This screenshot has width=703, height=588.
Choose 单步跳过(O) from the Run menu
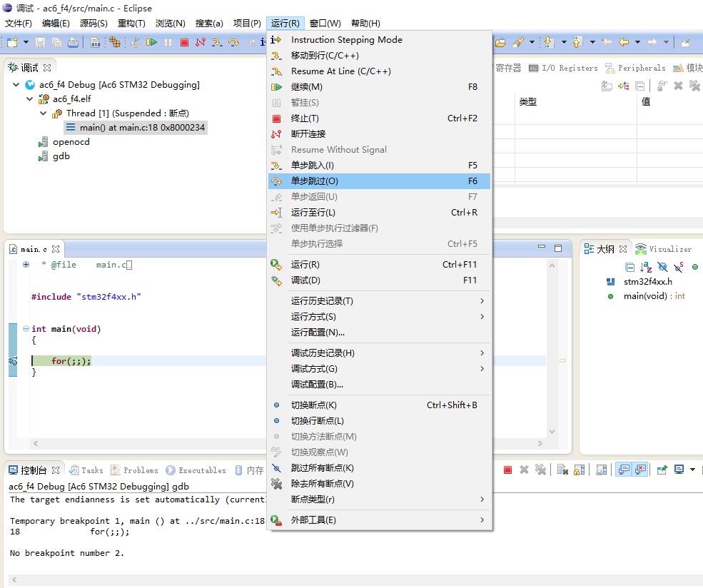pos(379,181)
